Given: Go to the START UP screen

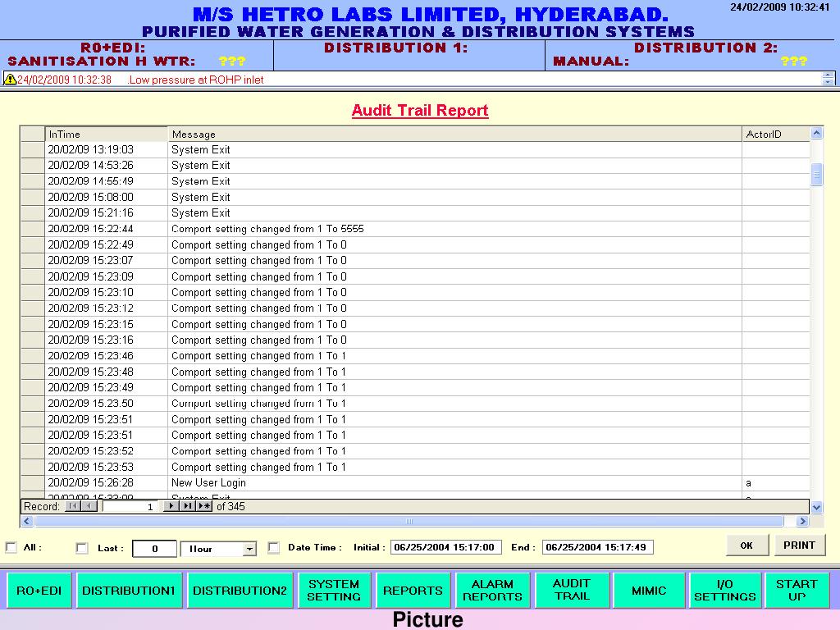Looking at the screenshot, I should point(797,591).
